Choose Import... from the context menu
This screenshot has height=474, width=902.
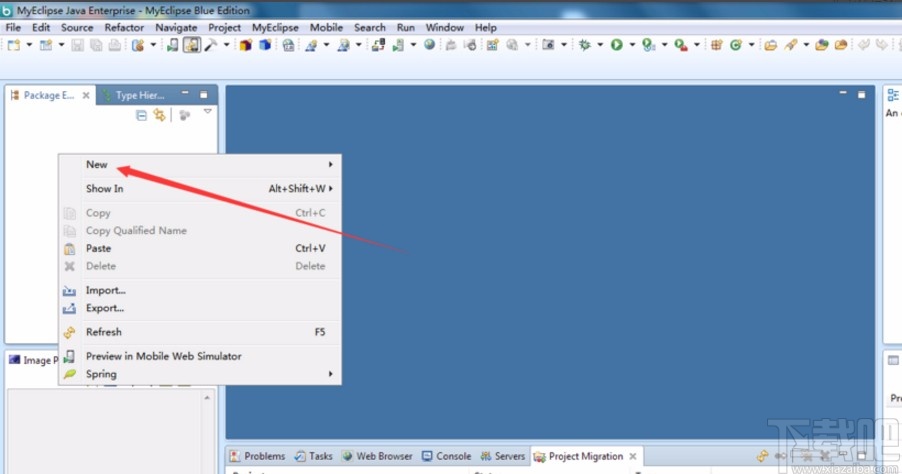[x=200, y=290]
